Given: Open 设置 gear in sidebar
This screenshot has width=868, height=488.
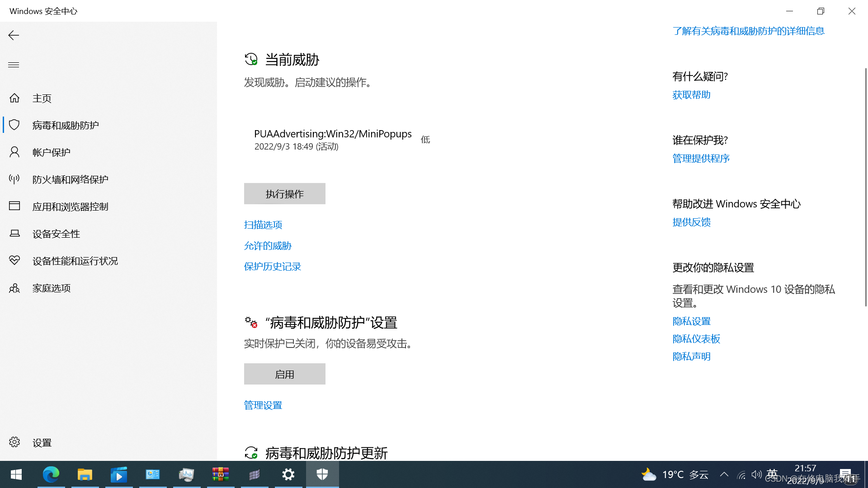Looking at the screenshot, I should [14, 442].
